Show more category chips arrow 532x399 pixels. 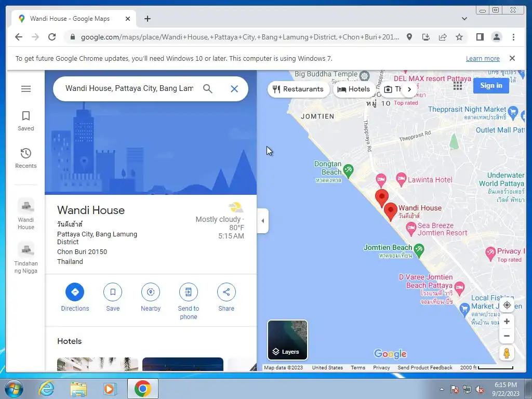coord(409,89)
